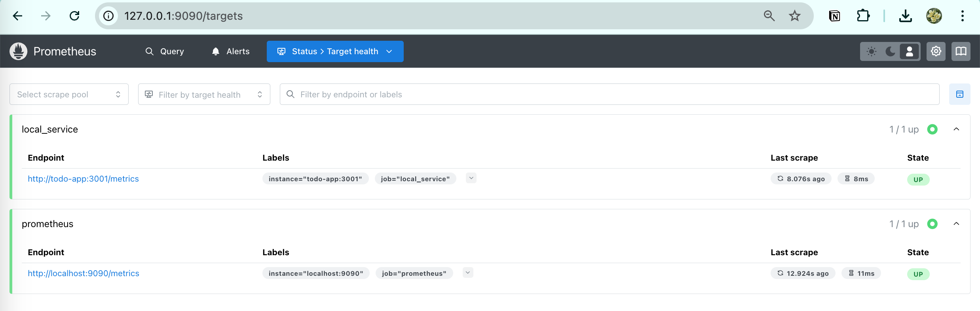Click the 8ms scrape duration badge
The height and width of the screenshot is (311, 980).
click(856, 179)
